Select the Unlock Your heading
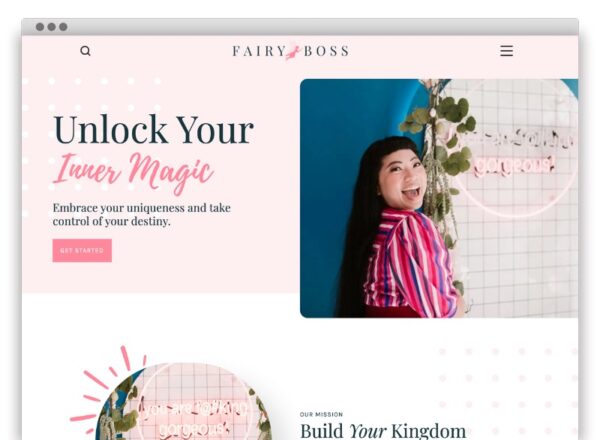 [x=153, y=130]
